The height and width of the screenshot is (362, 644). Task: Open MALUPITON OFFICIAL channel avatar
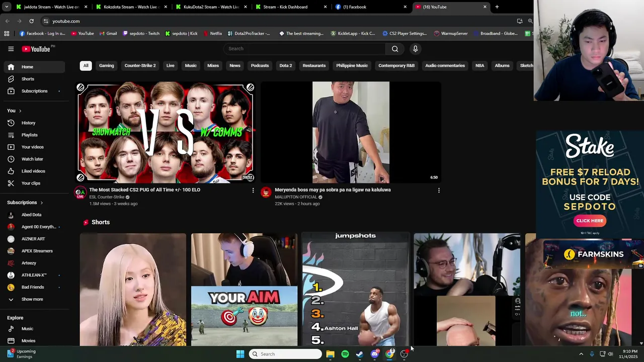(266, 192)
